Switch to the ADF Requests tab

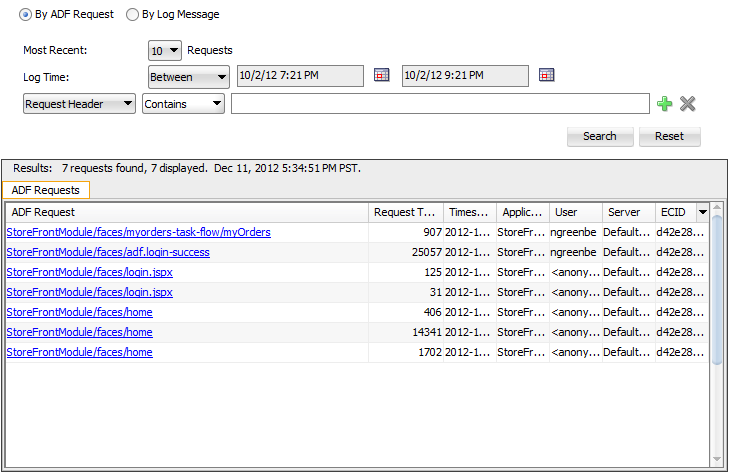click(x=49, y=190)
